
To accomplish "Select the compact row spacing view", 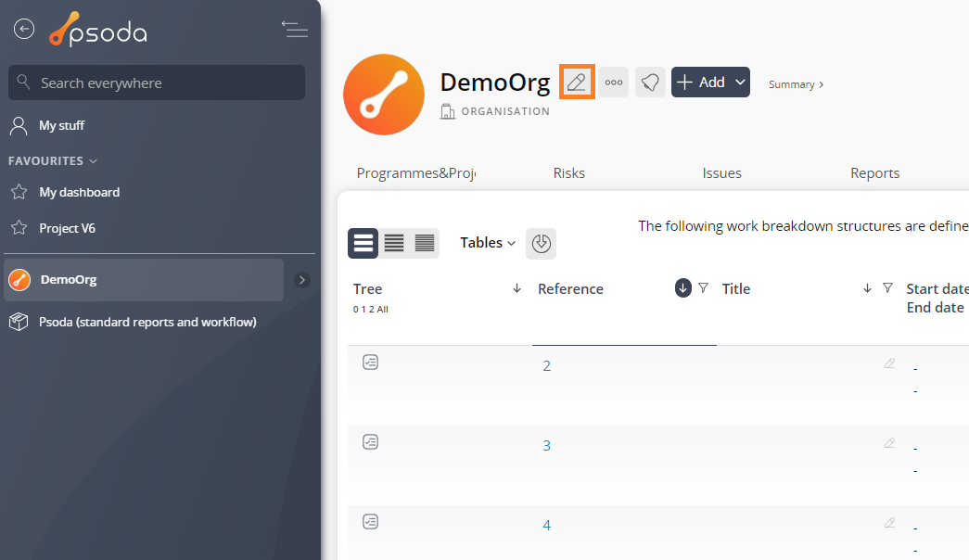I will coord(425,243).
